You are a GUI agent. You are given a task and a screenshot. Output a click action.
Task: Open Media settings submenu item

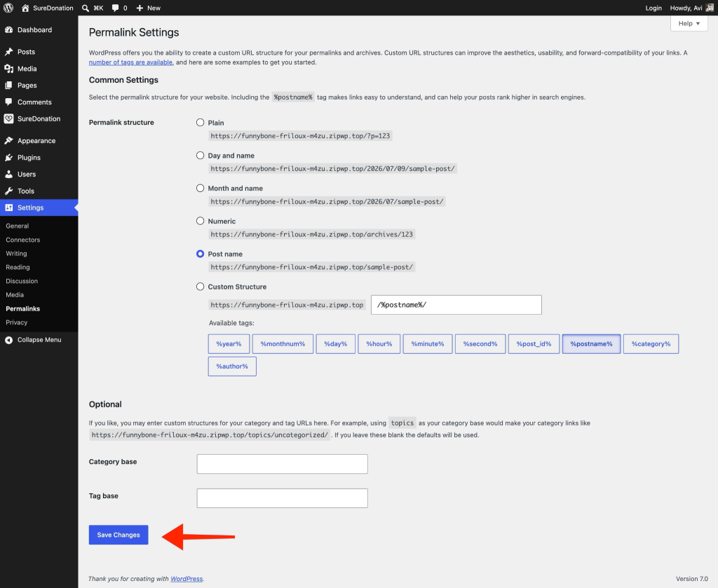click(15, 294)
